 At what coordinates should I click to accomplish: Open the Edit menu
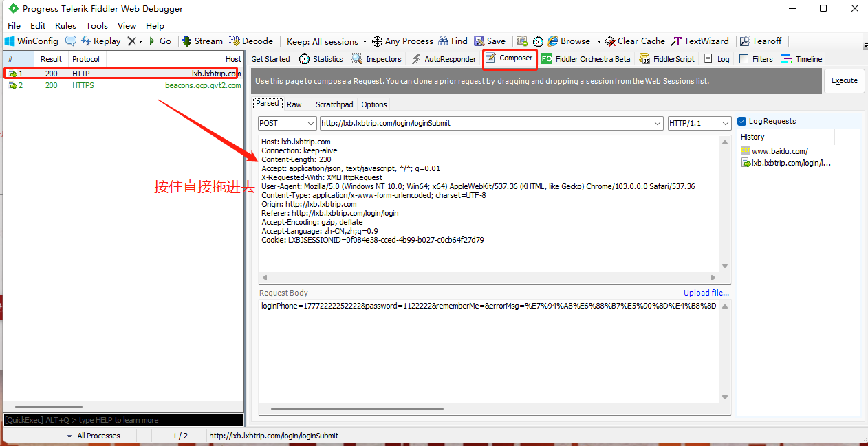pos(38,25)
